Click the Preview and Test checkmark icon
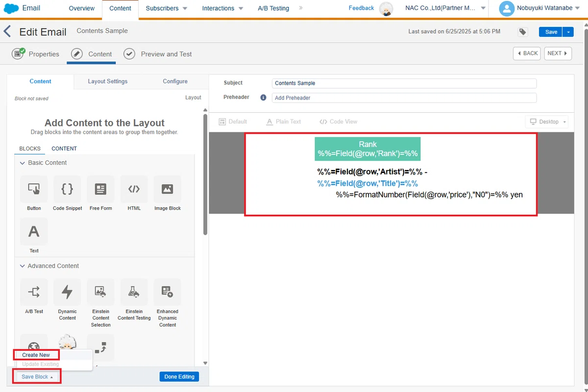 pos(129,54)
